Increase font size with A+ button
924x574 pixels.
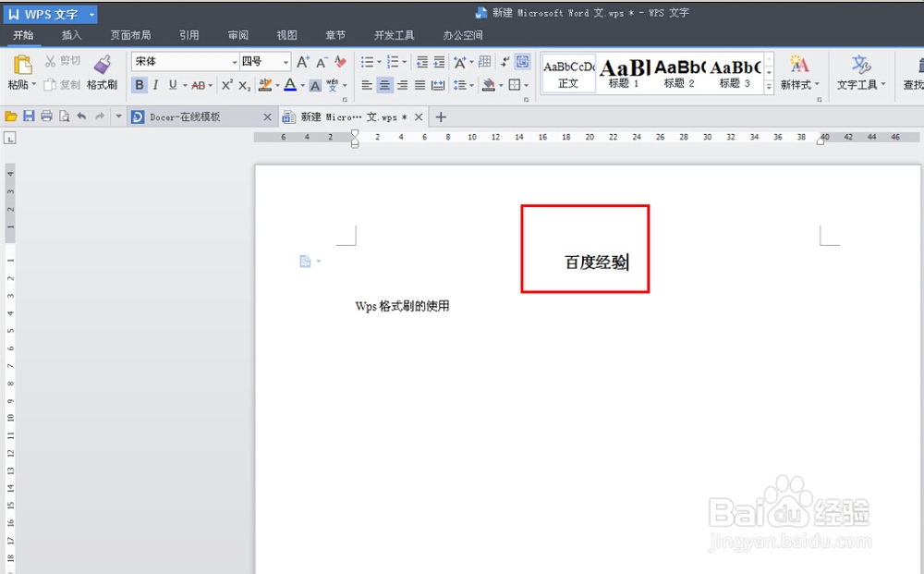pyautogui.click(x=303, y=62)
